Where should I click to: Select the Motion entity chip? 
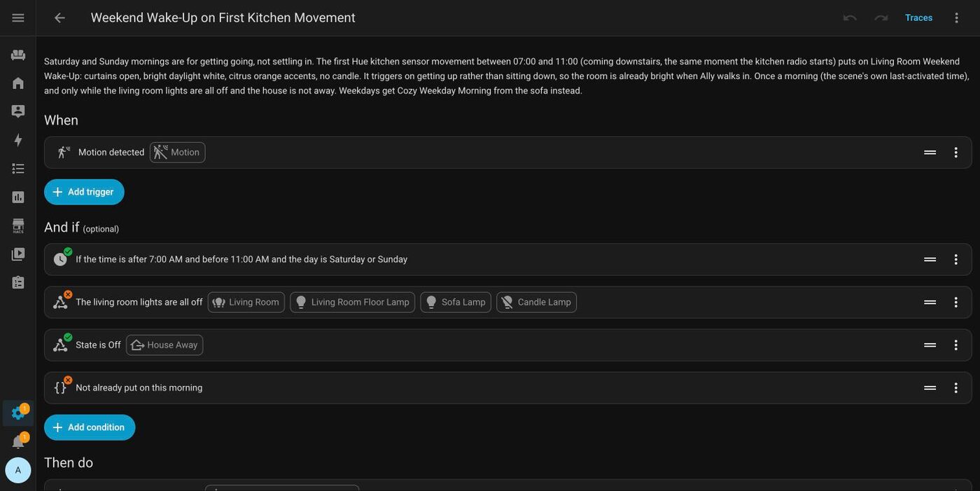point(178,153)
